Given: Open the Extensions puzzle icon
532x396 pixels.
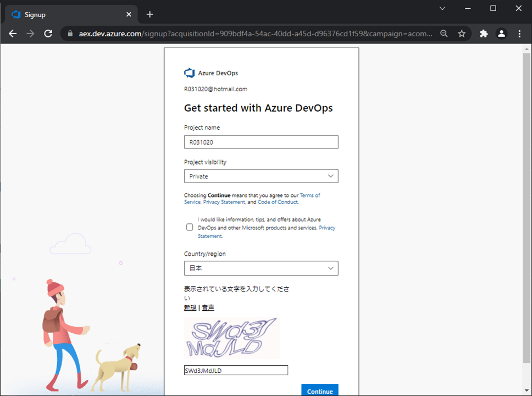Looking at the screenshot, I should point(484,34).
